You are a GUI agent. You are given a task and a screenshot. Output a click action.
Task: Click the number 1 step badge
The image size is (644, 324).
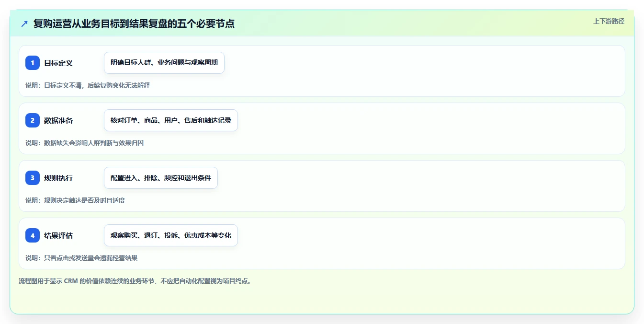coord(33,63)
